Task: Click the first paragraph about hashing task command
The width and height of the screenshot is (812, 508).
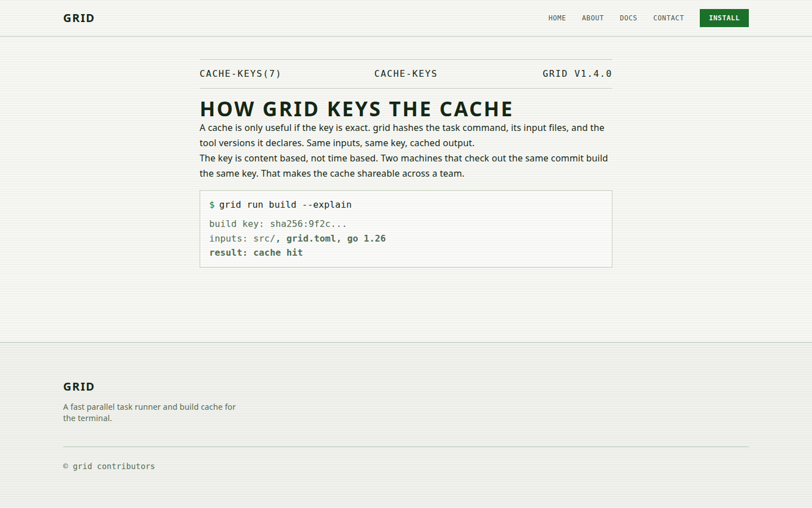Action: point(403,135)
